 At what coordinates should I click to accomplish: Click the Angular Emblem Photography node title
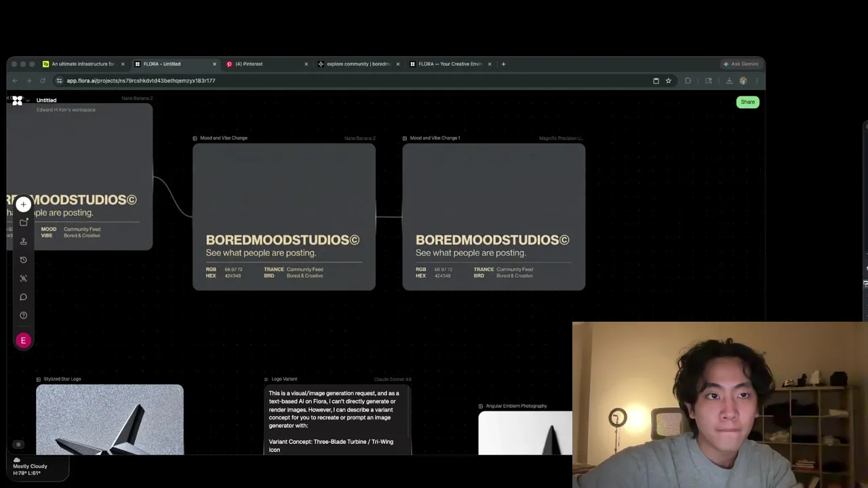tap(516, 406)
